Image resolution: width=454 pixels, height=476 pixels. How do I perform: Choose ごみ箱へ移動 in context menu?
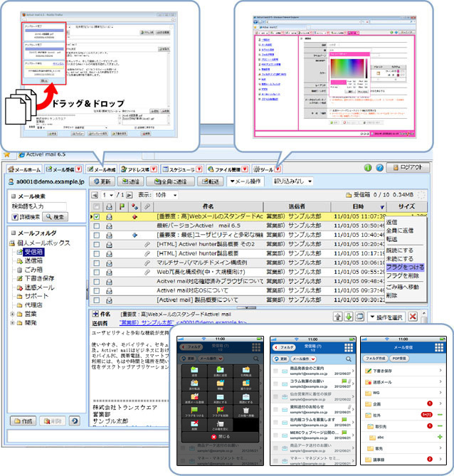point(402,287)
